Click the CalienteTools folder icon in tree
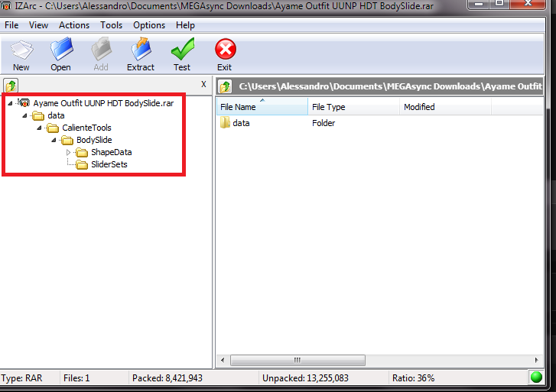 53,128
